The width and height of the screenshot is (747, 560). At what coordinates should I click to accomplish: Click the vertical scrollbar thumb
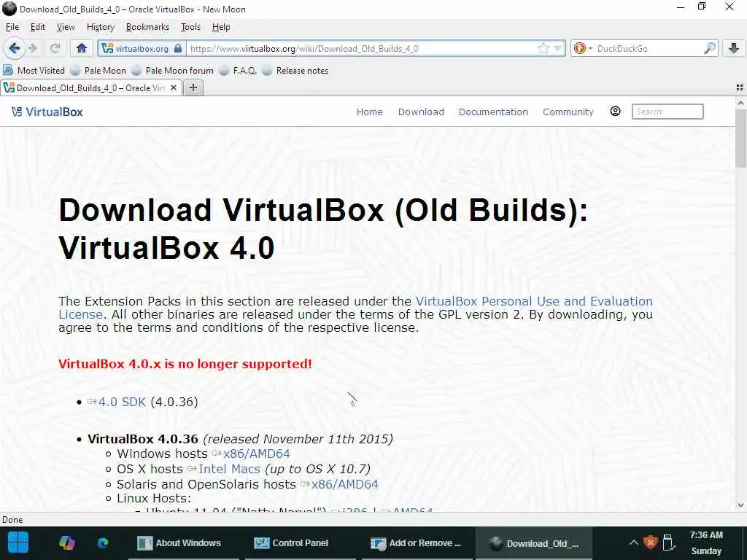(740, 138)
